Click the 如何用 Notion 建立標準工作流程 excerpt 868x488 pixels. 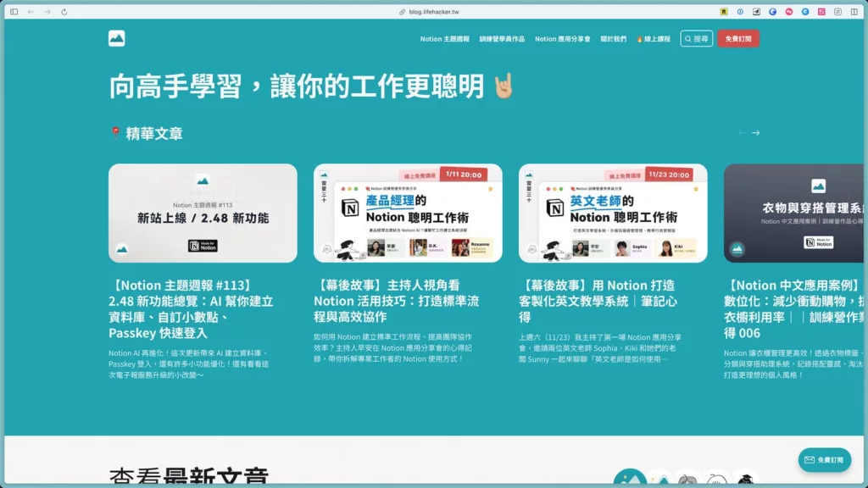[x=392, y=348]
